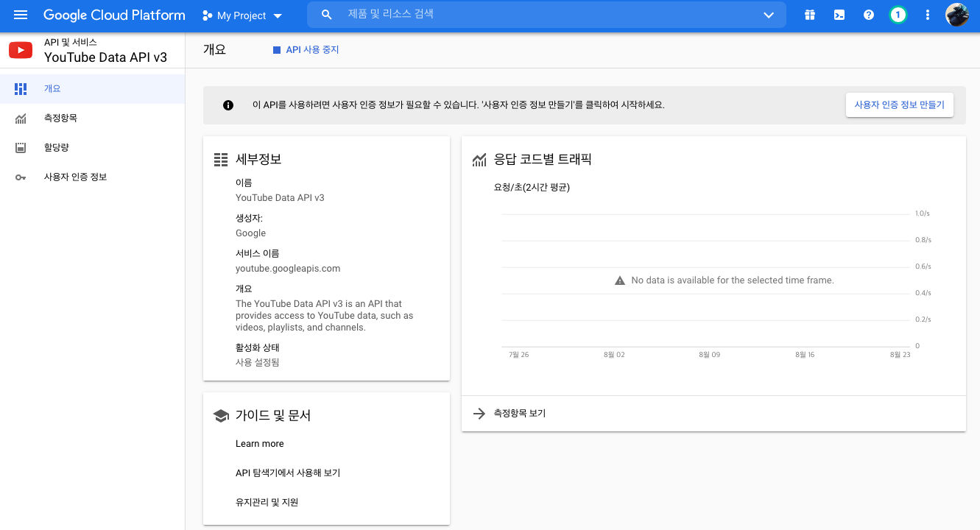Image resolution: width=980 pixels, height=530 pixels.
Task: Click the YouTube logo icon in sidebar
Action: click(x=21, y=50)
